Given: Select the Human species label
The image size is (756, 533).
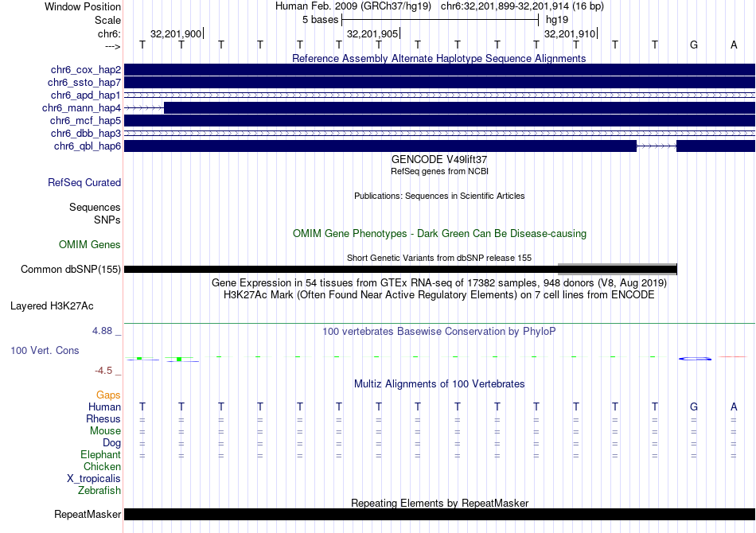Looking at the screenshot, I should pos(104,407).
